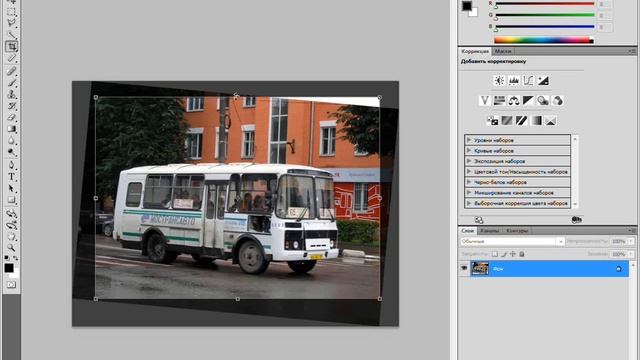Click the toolbar foreground color swatch
Screen dimensions: 640x360
(9, 268)
